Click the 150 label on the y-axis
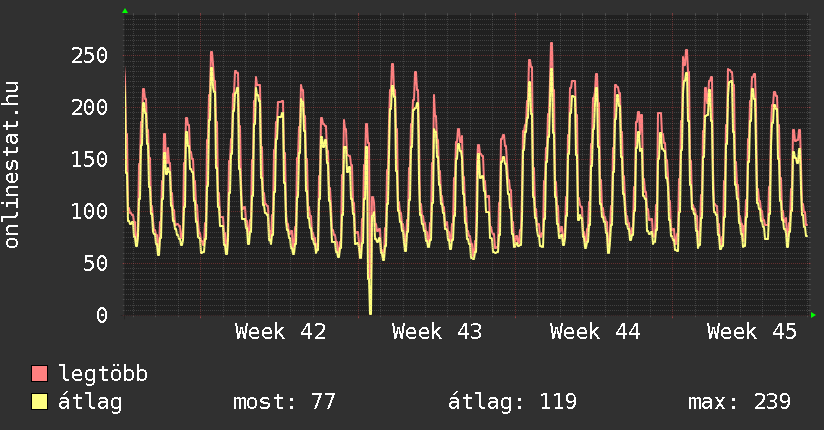The width and height of the screenshot is (824, 430). click(90, 159)
